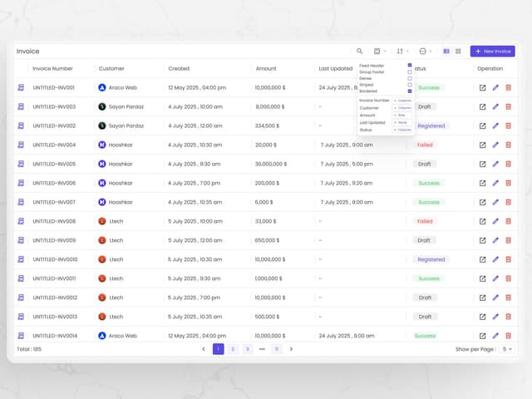This screenshot has width=532, height=399.
Task: Open Show per Page dropdown
Action: click(x=507, y=349)
